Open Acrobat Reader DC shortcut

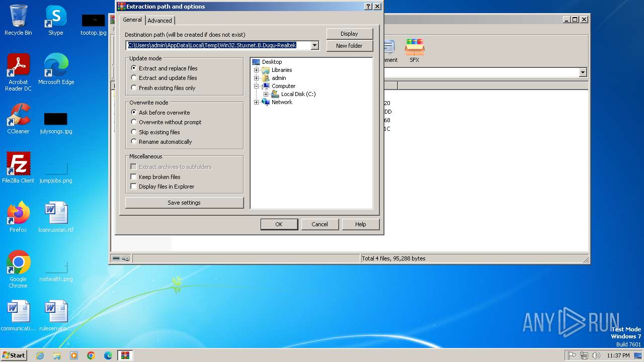pyautogui.click(x=18, y=72)
